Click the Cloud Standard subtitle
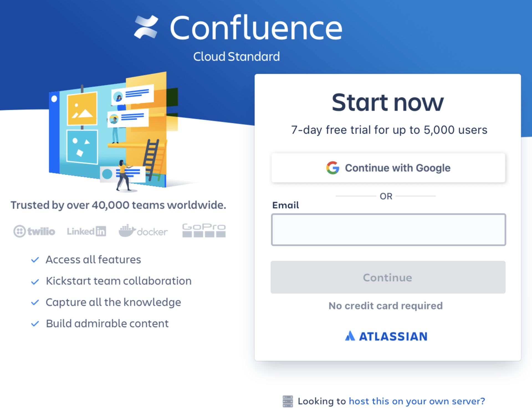 (x=236, y=57)
